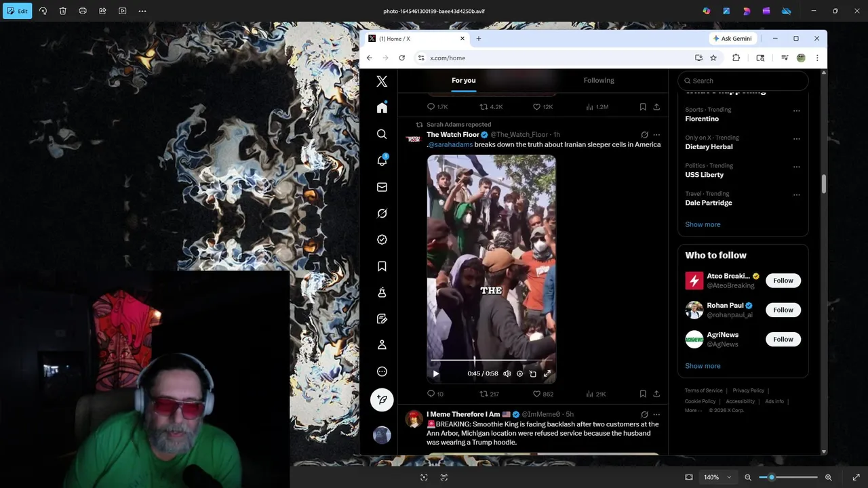Click the compose Post feather button

point(382,400)
